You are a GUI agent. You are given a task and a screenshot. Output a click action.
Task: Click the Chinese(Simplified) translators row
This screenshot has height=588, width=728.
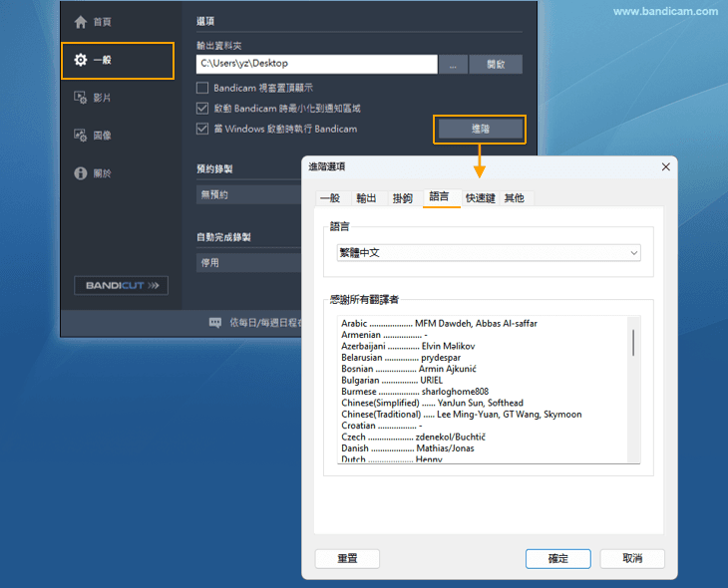pos(432,403)
